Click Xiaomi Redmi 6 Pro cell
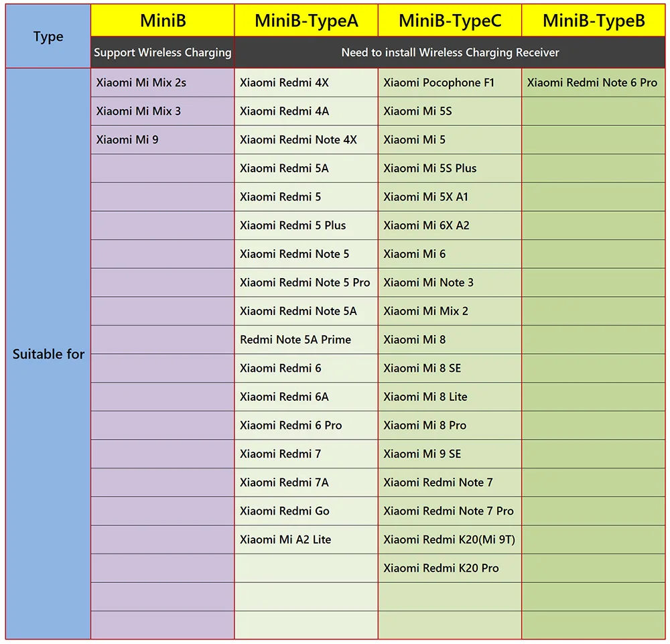 pyautogui.click(x=306, y=426)
